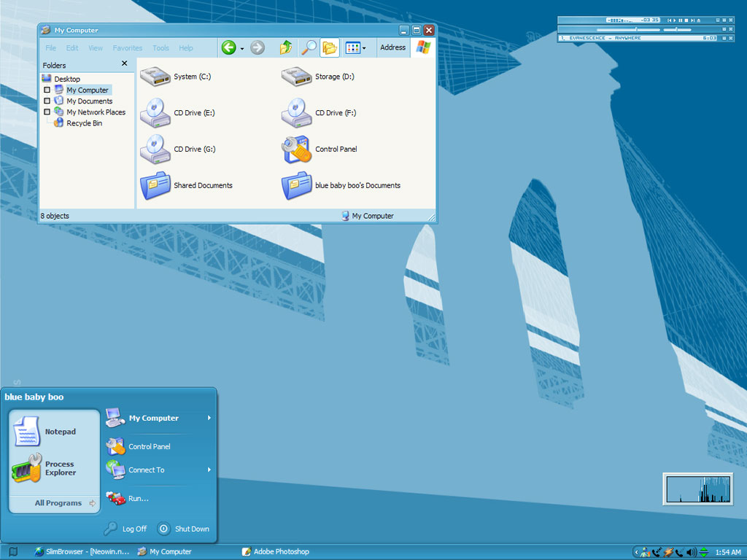Switch to Adobe Photoshop in the taskbar
The image size is (747, 560).
pyautogui.click(x=281, y=552)
